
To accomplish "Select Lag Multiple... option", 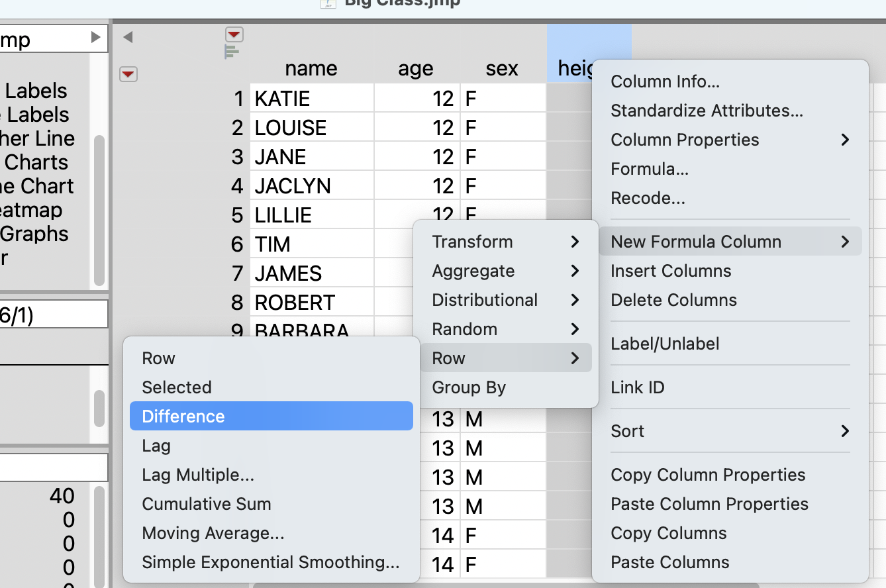I will (x=197, y=475).
